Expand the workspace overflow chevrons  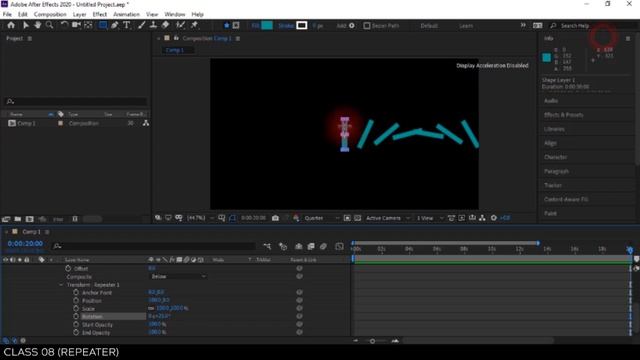click(x=523, y=25)
